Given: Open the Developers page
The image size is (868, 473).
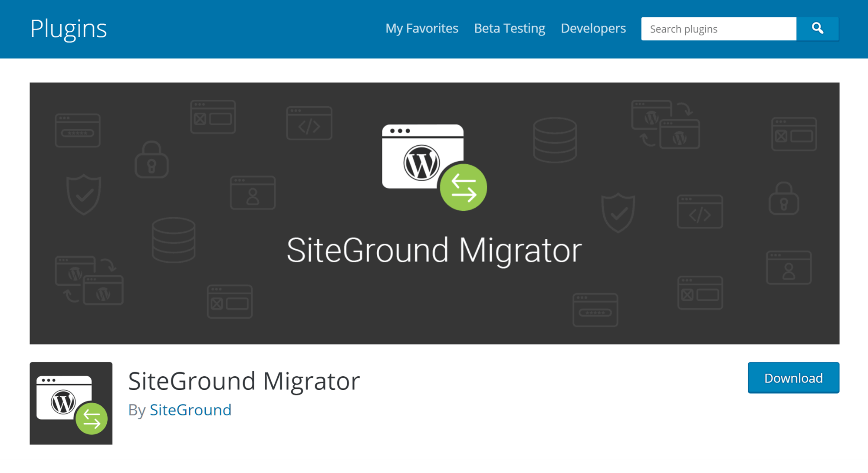Looking at the screenshot, I should click(593, 29).
